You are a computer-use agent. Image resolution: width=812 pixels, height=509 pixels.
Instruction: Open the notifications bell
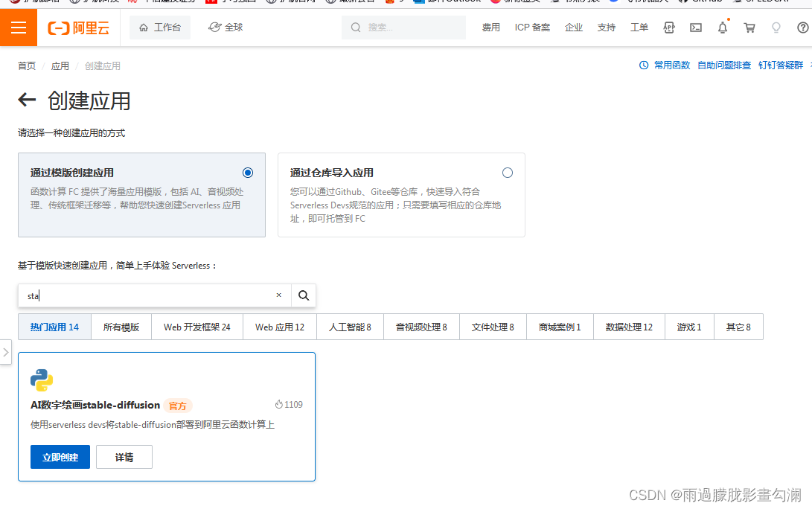[x=723, y=28]
